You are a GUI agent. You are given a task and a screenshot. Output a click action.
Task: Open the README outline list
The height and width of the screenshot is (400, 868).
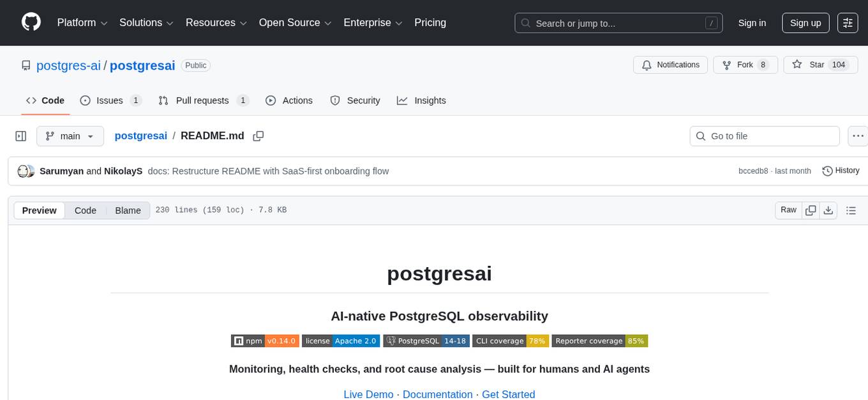851,210
